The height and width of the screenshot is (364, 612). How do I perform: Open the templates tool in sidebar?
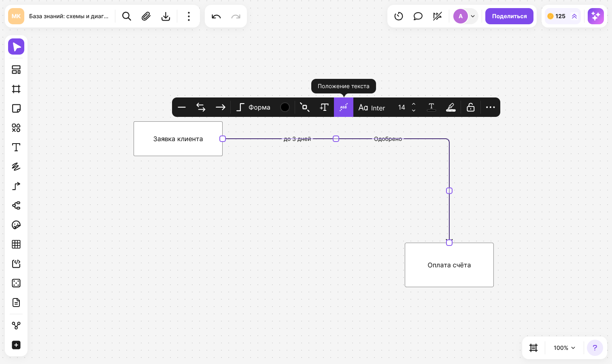16,70
